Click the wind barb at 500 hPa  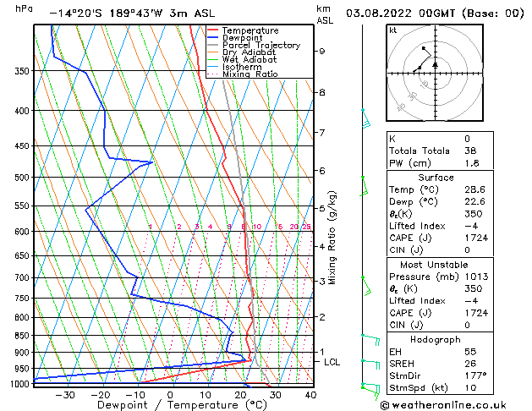click(364, 186)
